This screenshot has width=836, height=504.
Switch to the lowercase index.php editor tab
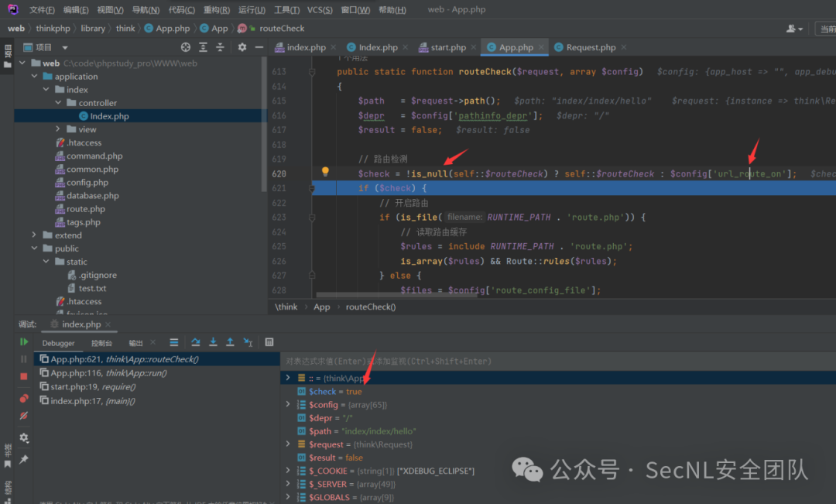pos(306,47)
